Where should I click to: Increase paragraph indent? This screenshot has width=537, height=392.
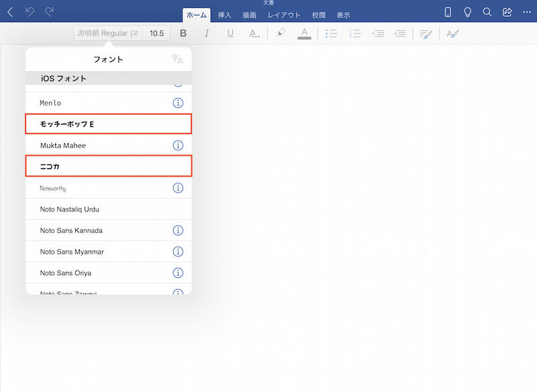point(399,33)
